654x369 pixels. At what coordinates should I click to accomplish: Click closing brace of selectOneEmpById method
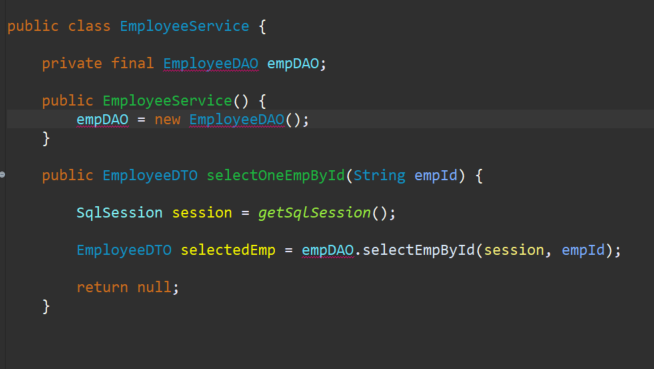click(x=46, y=306)
